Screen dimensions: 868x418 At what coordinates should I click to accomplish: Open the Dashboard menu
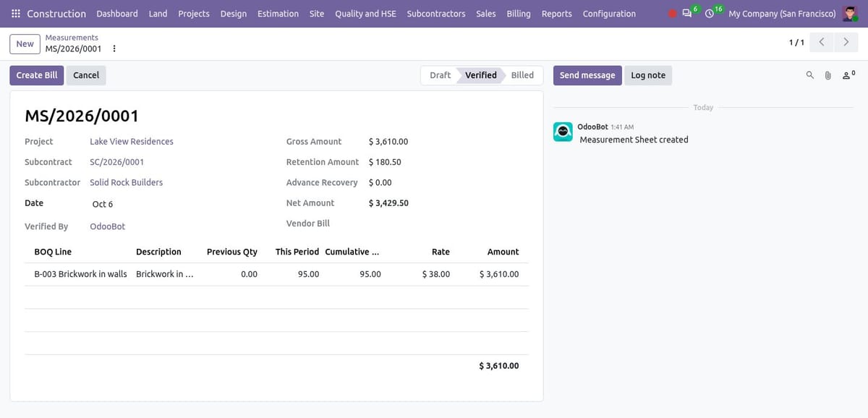[117, 14]
